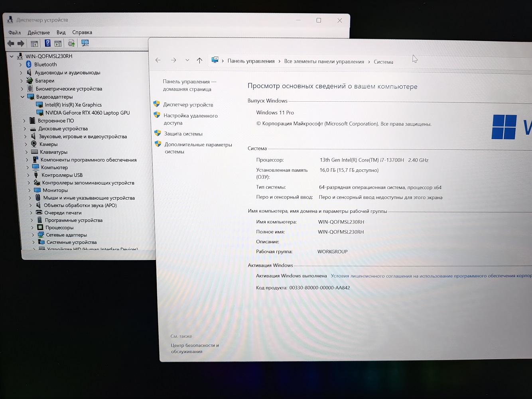Viewport: 532px width, 399px height.
Task: Click the Система breadcrumb in address bar
Action: (383, 62)
